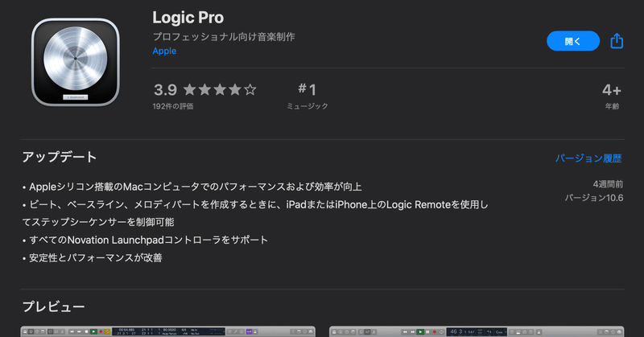Screen dimensions: 644x337
Task: Click the Appleシリコン搭載 update note line
Action: tap(192, 187)
